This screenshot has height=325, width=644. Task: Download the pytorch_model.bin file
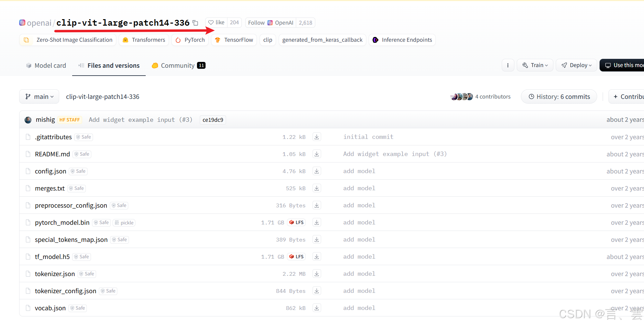click(x=317, y=222)
